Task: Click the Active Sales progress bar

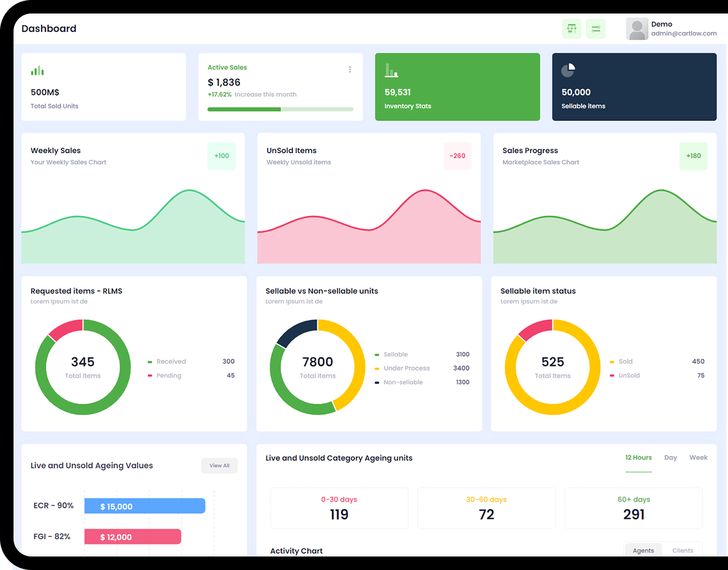Action: coord(281,109)
